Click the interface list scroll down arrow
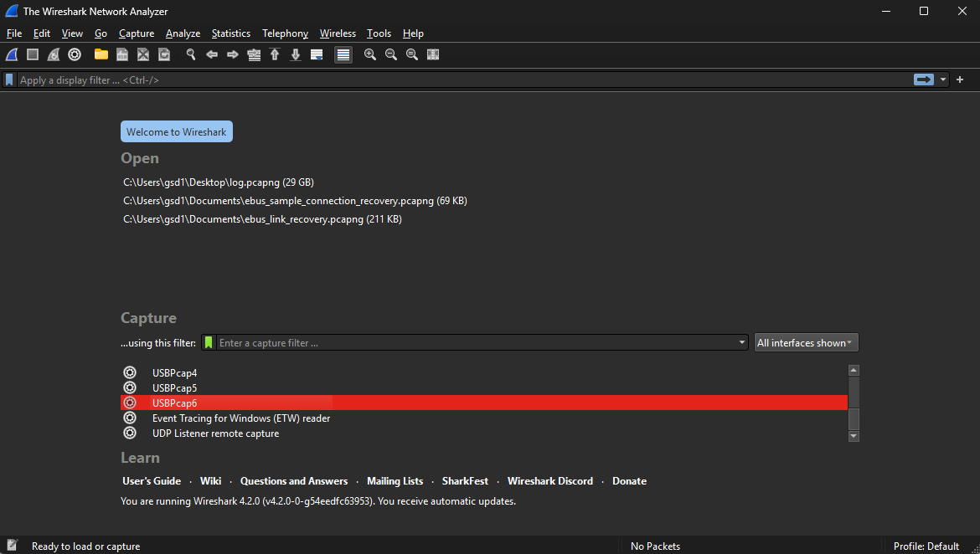This screenshot has width=980, height=554. pos(854,436)
